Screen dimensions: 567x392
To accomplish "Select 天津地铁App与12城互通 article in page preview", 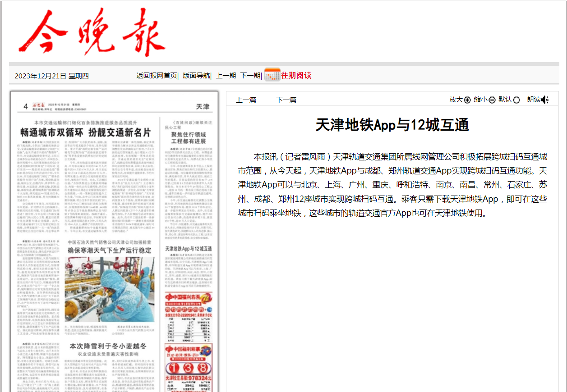I will tap(189, 249).
